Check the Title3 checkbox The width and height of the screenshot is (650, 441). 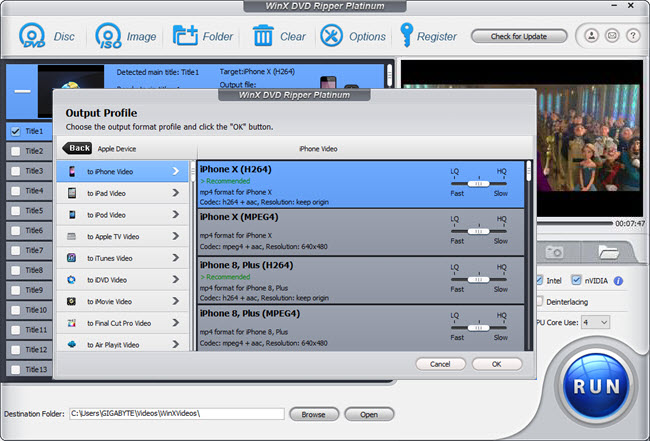[x=15, y=171]
